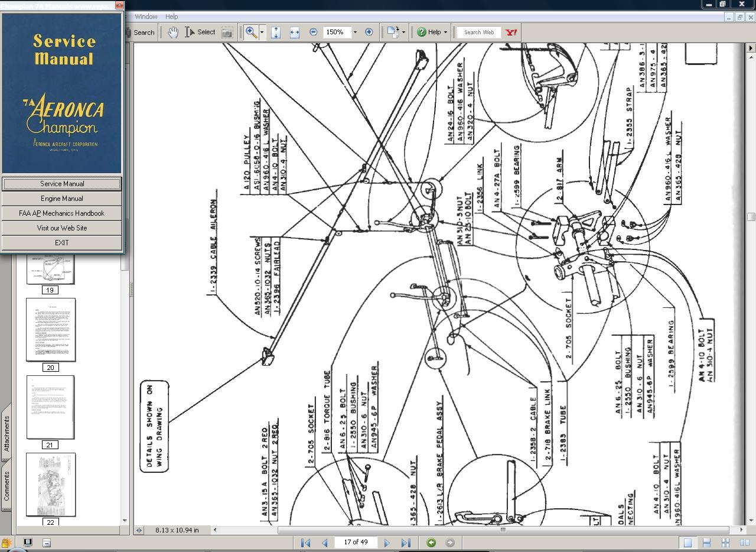This screenshot has width=756, height=552.
Task: Select the page 21 thumbnail
Action: click(x=50, y=407)
